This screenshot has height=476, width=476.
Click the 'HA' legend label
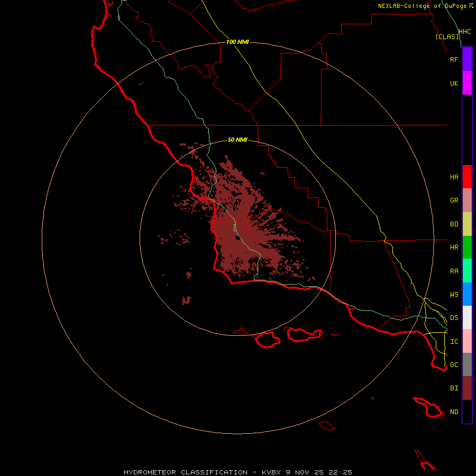click(454, 177)
